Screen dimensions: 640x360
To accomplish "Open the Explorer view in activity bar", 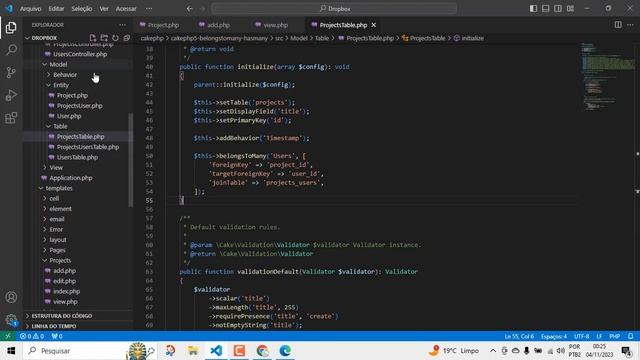I will click(11, 27).
